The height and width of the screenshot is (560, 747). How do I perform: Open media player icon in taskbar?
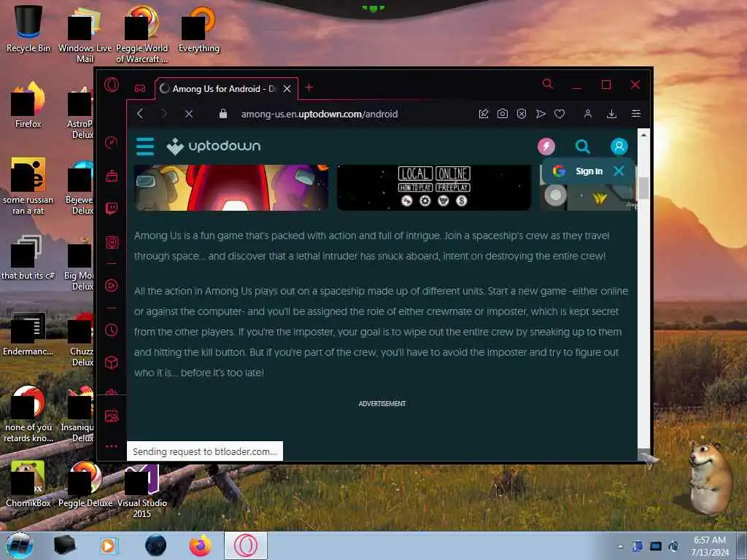pyautogui.click(x=109, y=545)
